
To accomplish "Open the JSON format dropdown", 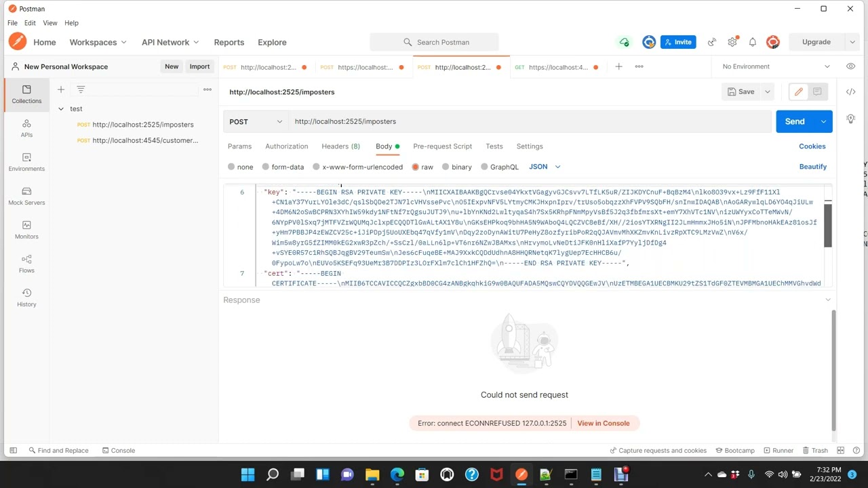I will [545, 167].
